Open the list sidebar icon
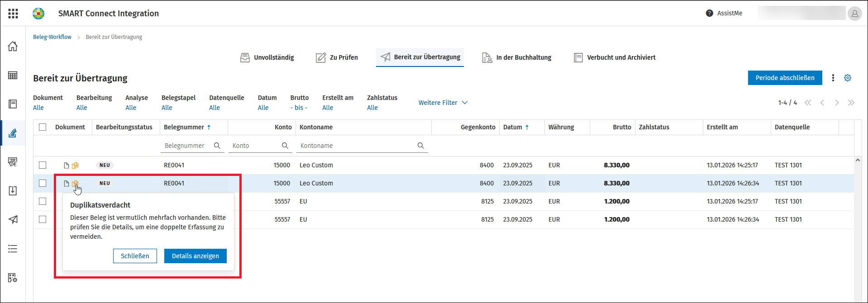Viewport: 868px width, 303px height. click(x=13, y=249)
